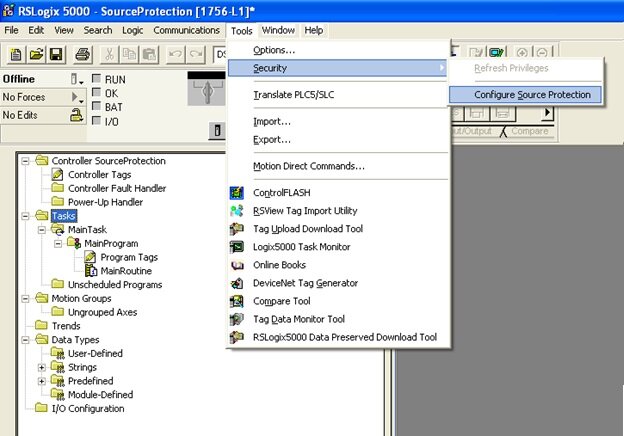The width and height of the screenshot is (624, 436).
Task: Click the RSLogix 5000 title bar icon
Action: tap(8, 10)
